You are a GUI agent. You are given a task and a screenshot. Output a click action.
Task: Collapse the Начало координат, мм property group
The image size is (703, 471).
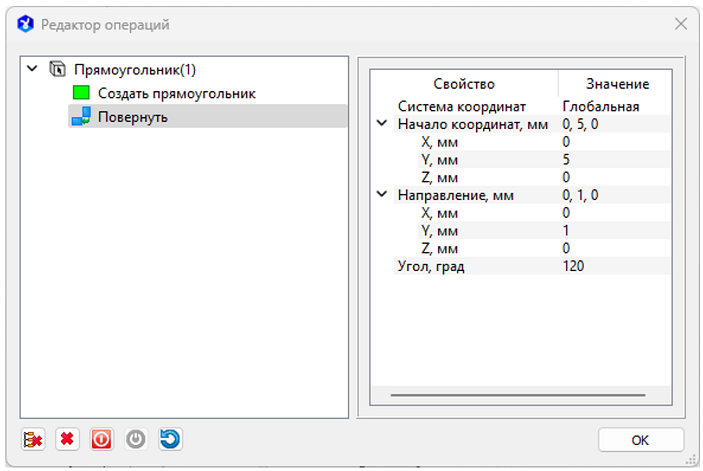(381, 124)
